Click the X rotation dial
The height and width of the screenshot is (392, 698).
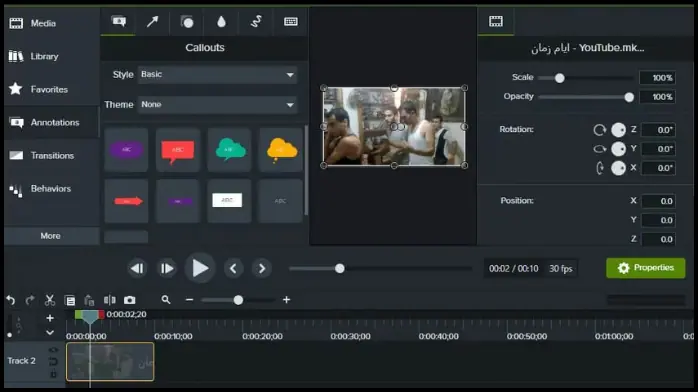click(618, 168)
